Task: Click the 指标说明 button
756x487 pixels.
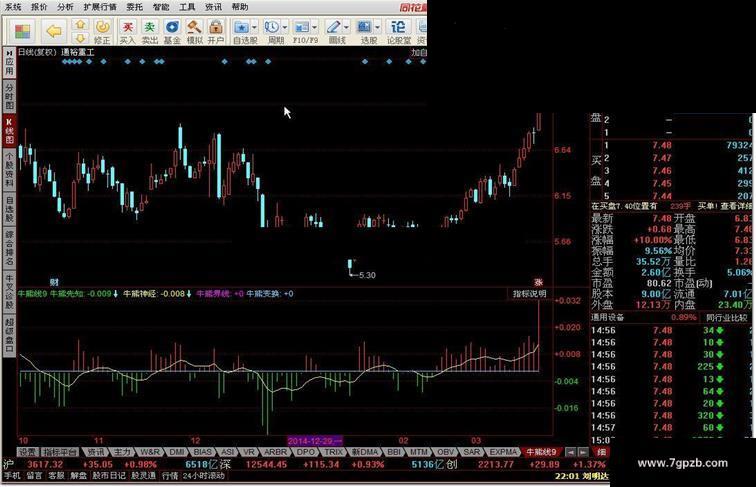Action: [x=529, y=294]
